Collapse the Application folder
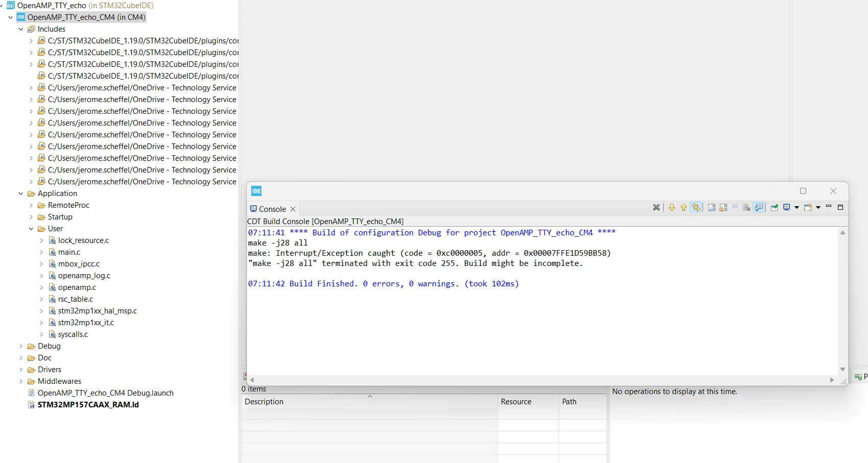 20,193
